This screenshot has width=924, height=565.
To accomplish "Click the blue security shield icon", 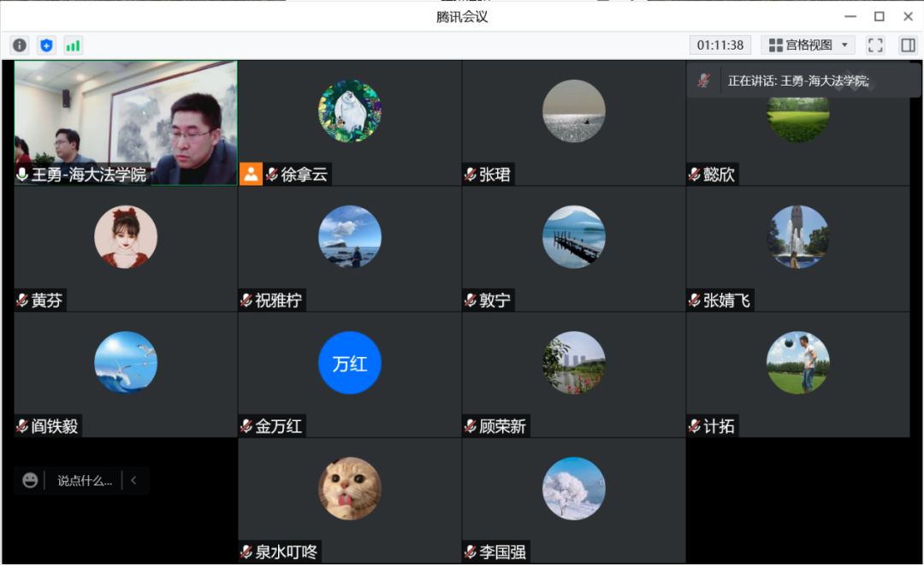I will 46,45.
